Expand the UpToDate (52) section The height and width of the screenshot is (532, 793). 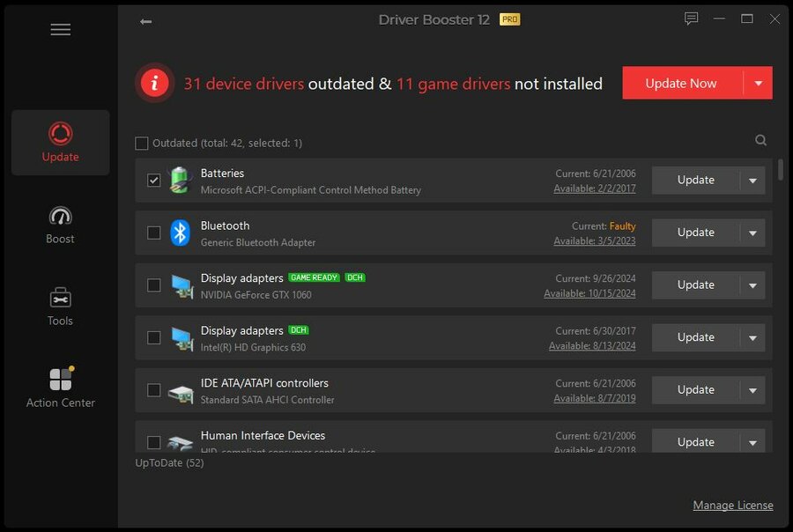coord(169,462)
